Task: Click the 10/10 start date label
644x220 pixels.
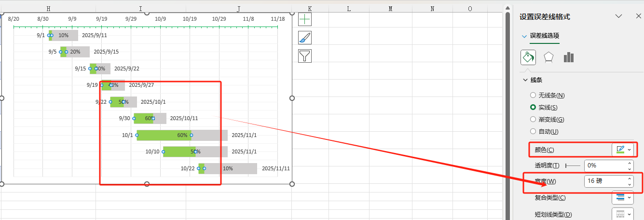Action: click(x=152, y=151)
